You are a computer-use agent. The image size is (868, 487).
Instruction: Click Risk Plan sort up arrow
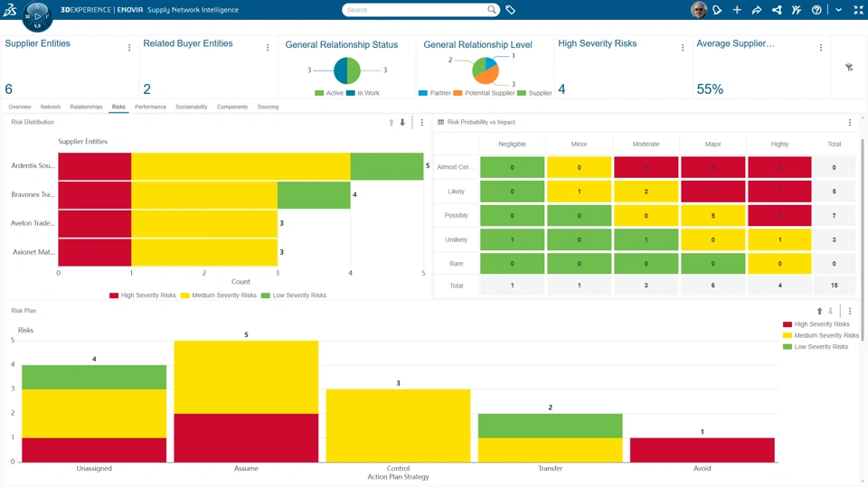(x=820, y=311)
